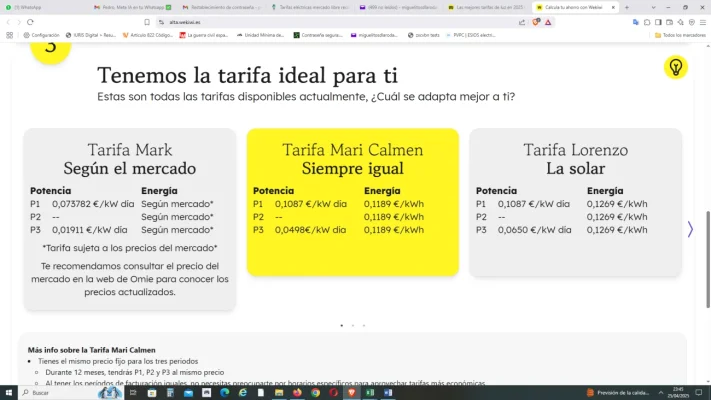Click the taskbar Buscar search box
The height and width of the screenshot is (400, 711).
70,393
